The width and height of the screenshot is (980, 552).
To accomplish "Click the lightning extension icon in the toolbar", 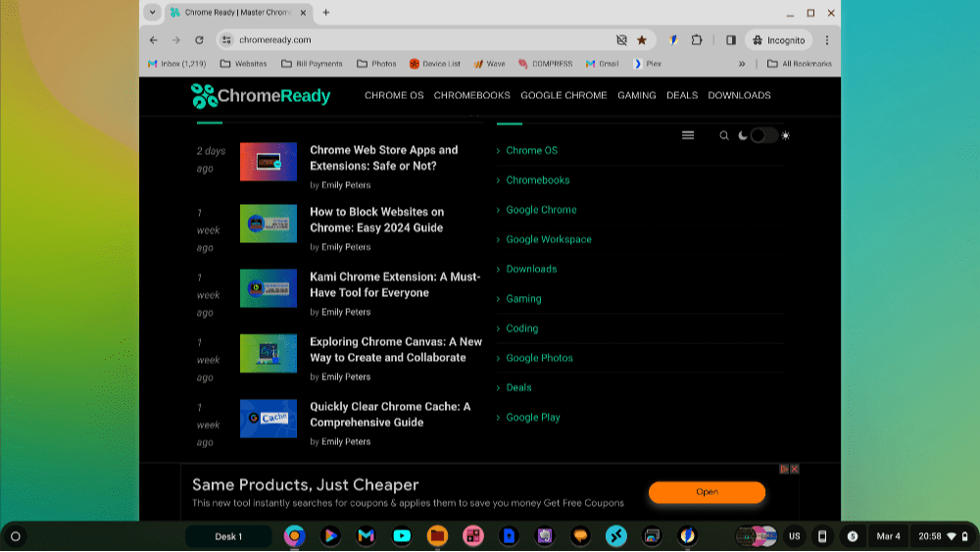I will [x=673, y=40].
